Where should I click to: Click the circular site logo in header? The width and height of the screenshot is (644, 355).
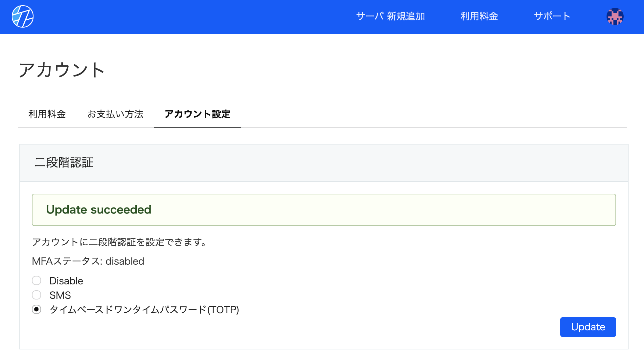(23, 16)
